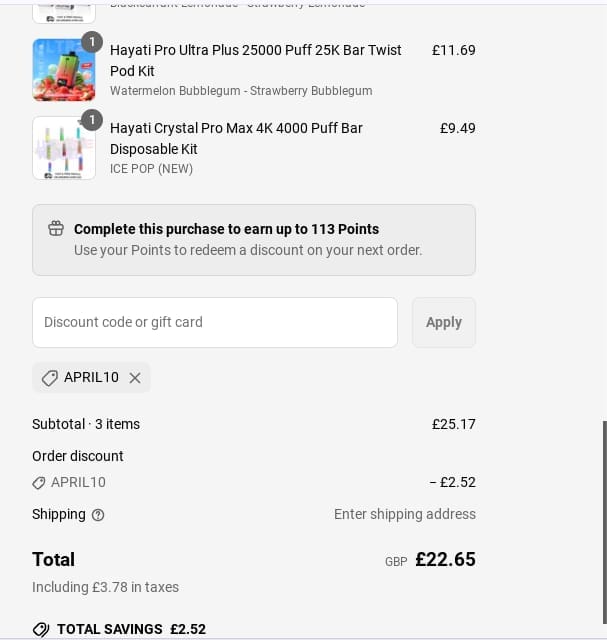This screenshot has height=640, width=607.
Task: Click the tag icon beside Order discount APRIL10
Action: [x=39, y=483]
